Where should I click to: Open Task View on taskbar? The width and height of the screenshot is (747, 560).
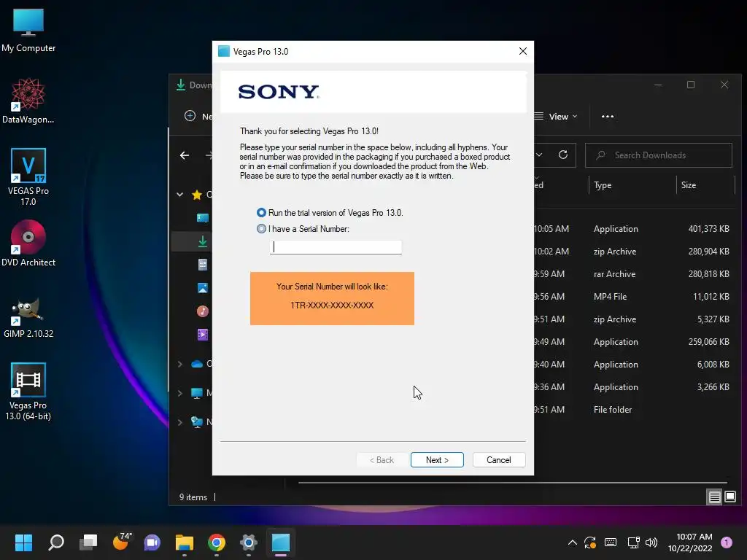[88, 542]
